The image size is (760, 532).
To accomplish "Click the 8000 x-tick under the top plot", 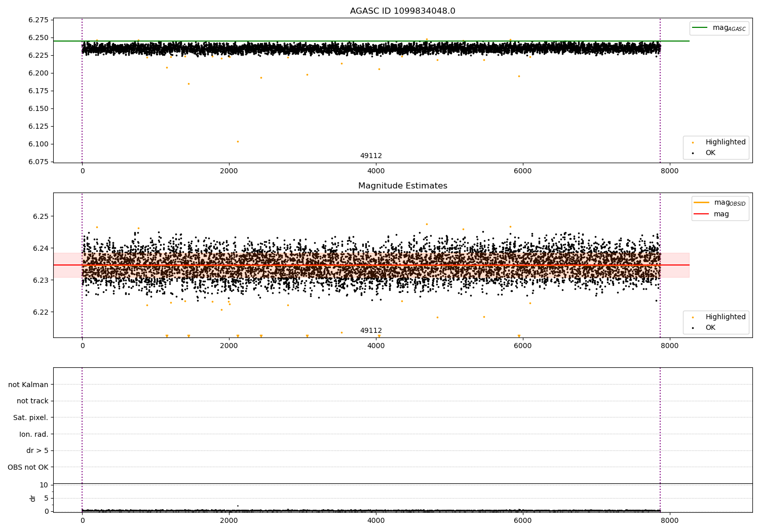I will [670, 171].
